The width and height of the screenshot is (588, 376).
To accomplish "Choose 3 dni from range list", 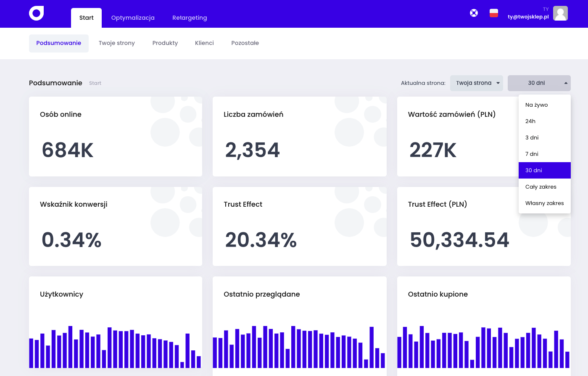I will pyautogui.click(x=545, y=138).
